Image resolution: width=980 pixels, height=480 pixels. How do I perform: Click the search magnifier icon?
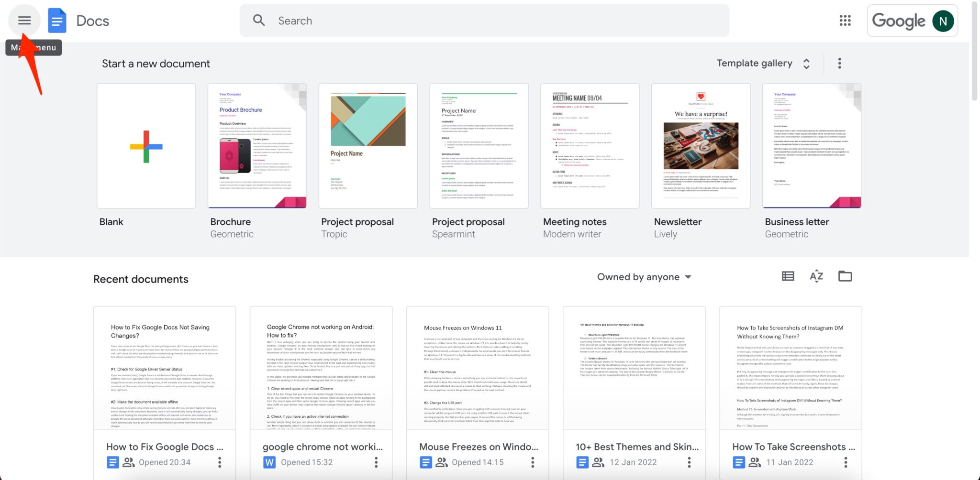tap(258, 20)
